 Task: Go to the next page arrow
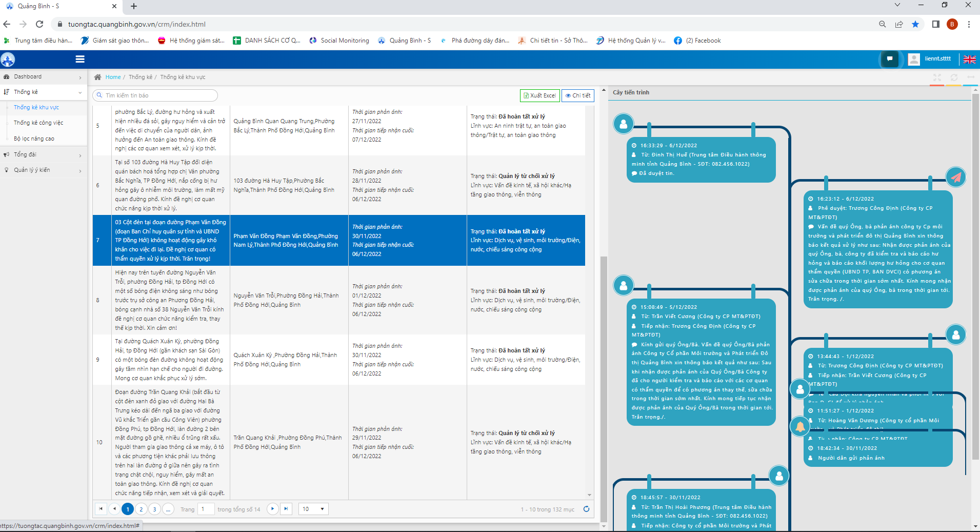pyautogui.click(x=273, y=509)
